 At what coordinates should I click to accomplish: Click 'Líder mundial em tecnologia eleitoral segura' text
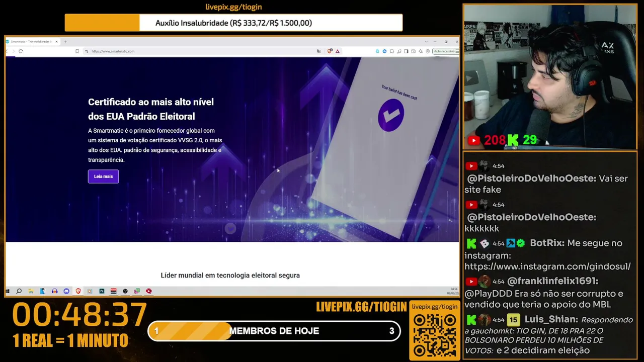[x=230, y=276]
